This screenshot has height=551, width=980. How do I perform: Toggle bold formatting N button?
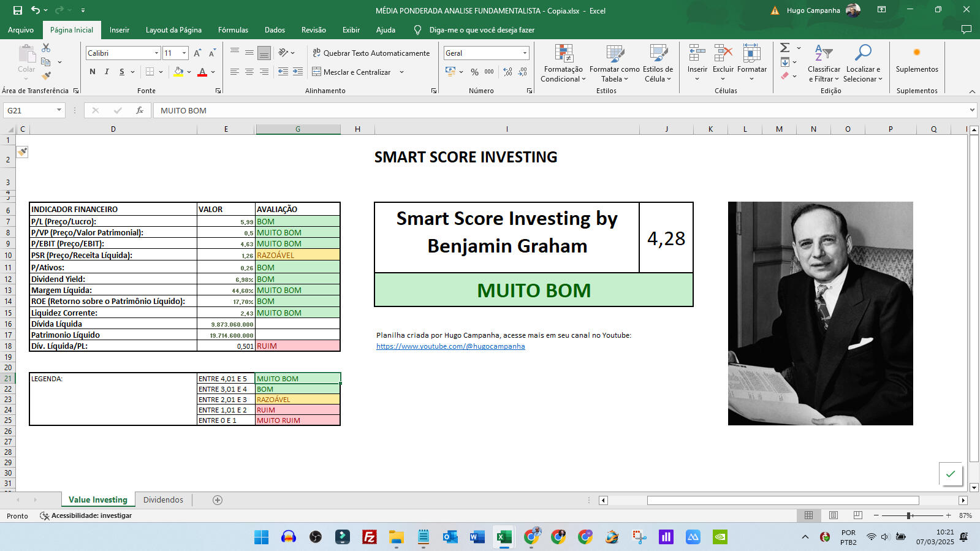pos(93,72)
